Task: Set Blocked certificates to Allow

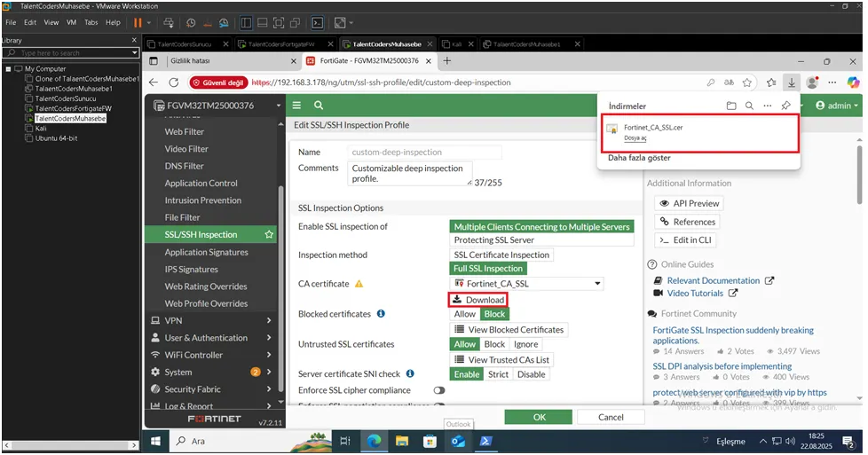Action: (465, 314)
